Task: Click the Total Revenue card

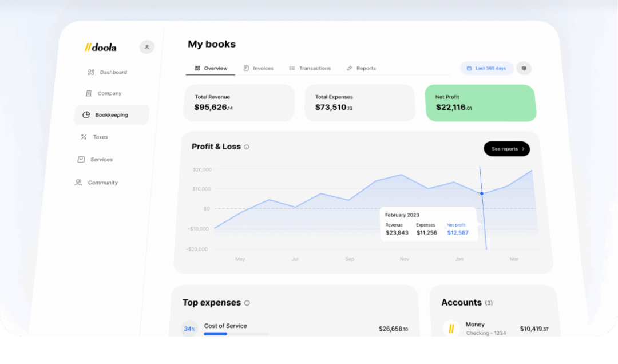Action: click(239, 103)
